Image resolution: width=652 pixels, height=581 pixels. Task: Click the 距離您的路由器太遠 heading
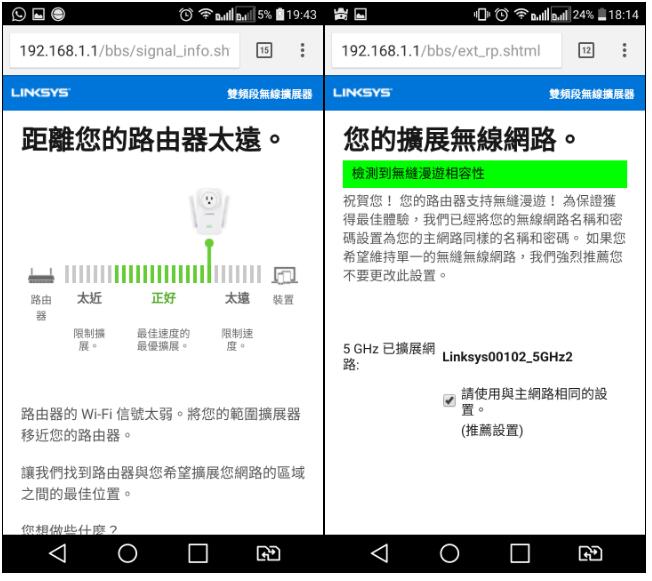[151, 140]
